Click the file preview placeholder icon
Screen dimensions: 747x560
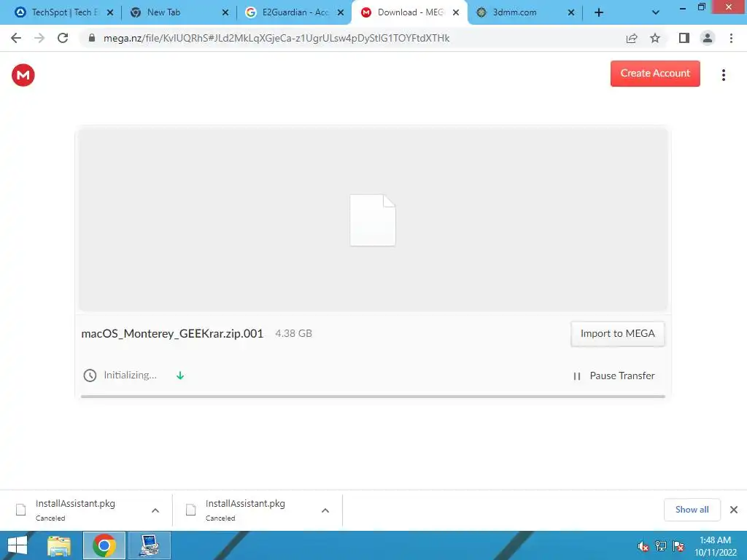pos(373,220)
